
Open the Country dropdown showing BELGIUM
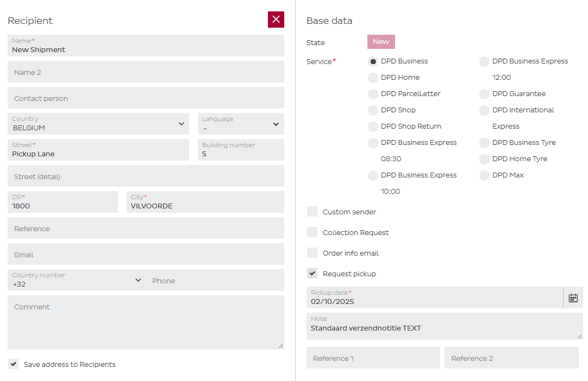98,124
